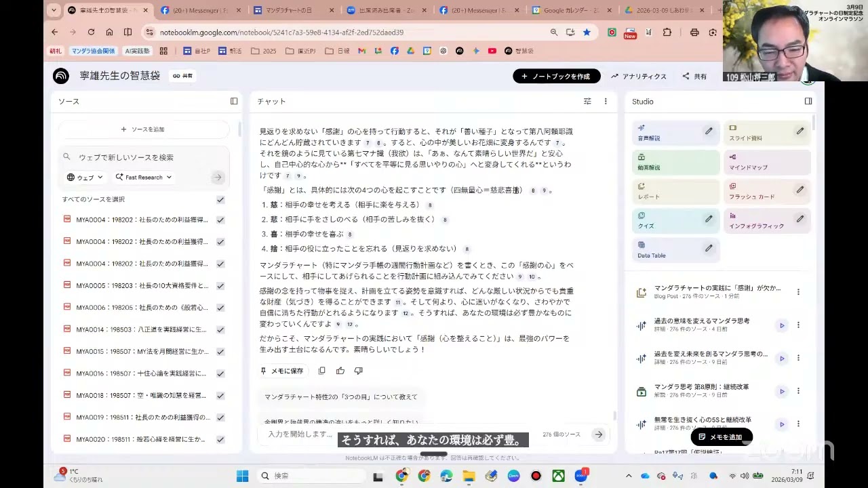
Task: Click メモに保存 button
Action: [x=282, y=371]
